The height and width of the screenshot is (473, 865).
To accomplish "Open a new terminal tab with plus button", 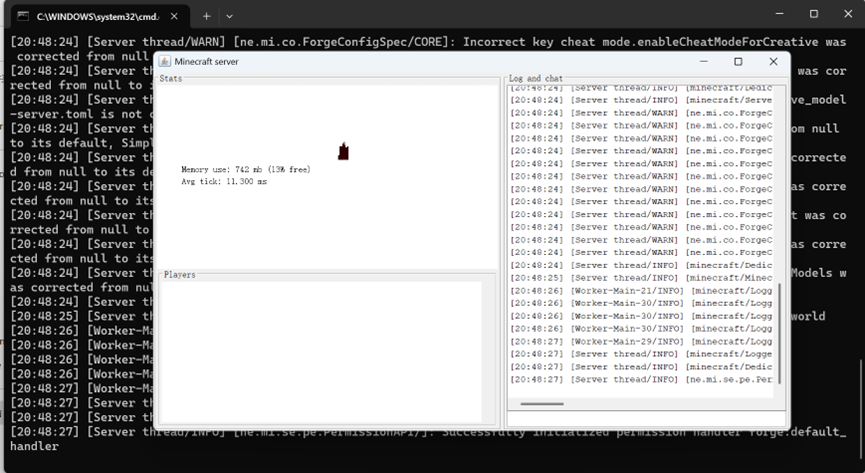I will tap(206, 17).
